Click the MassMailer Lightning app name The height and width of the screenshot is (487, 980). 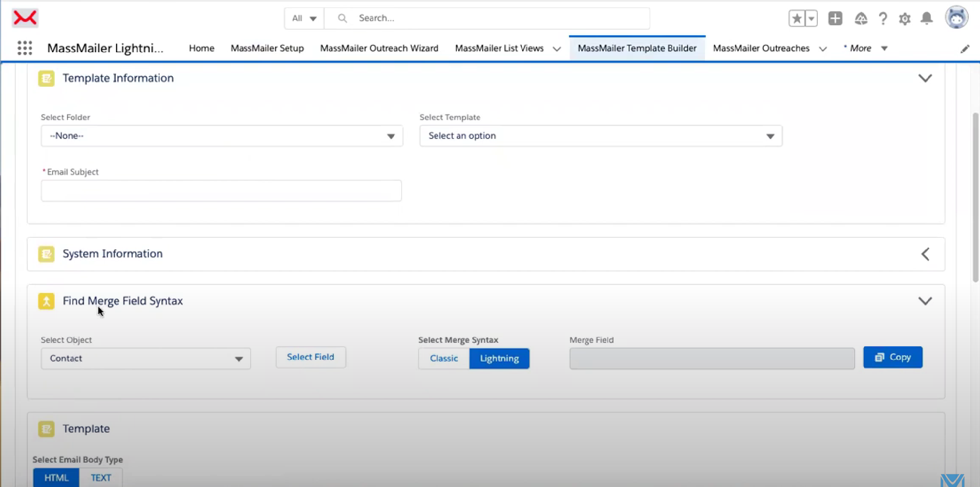[x=105, y=48]
